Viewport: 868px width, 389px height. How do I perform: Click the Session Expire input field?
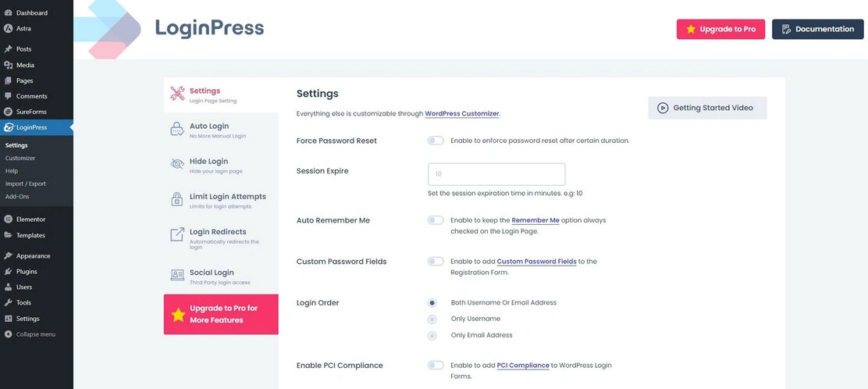(x=496, y=174)
